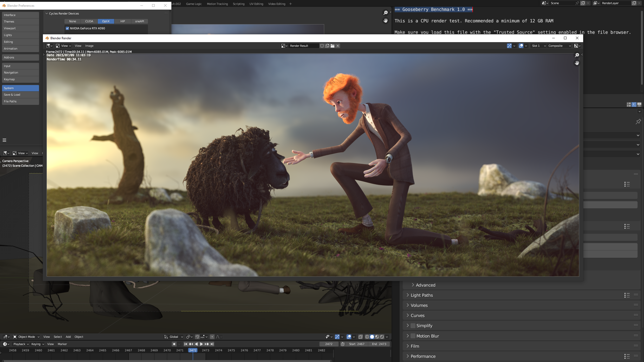Jump to the last frame endpoint

click(212, 344)
